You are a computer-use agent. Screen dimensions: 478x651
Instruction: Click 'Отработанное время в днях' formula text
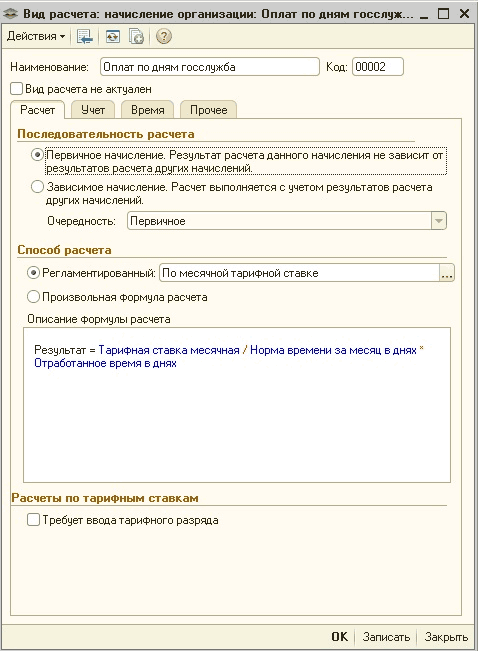tap(105, 363)
